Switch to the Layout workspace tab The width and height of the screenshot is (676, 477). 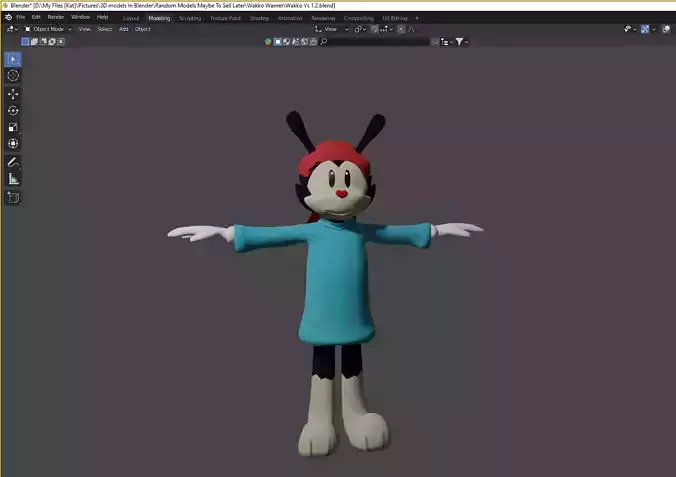click(131, 18)
